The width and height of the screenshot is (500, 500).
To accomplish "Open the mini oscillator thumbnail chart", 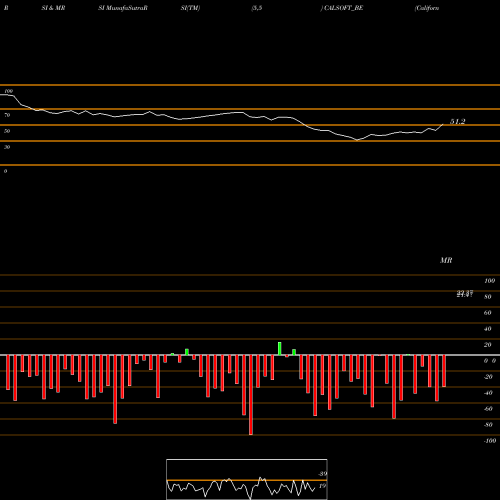I will coord(247,479).
